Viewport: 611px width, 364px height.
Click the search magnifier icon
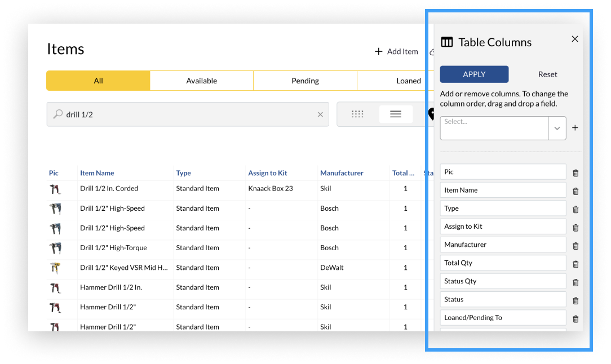(59, 114)
